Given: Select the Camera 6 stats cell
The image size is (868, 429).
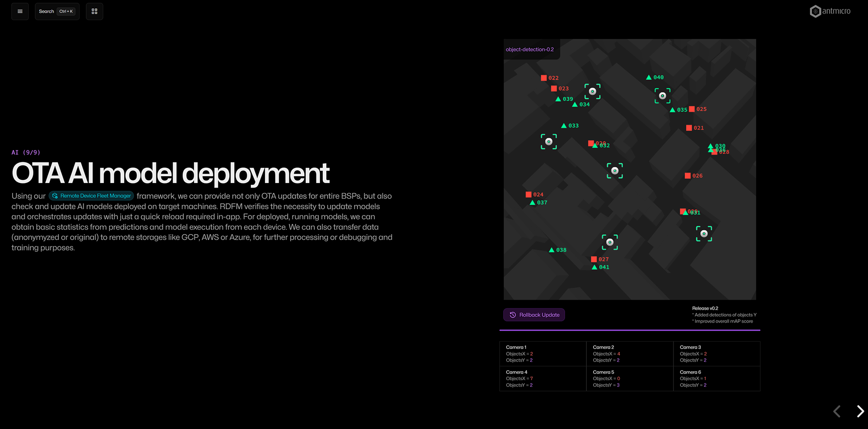Looking at the screenshot, I should pos(717,378).
